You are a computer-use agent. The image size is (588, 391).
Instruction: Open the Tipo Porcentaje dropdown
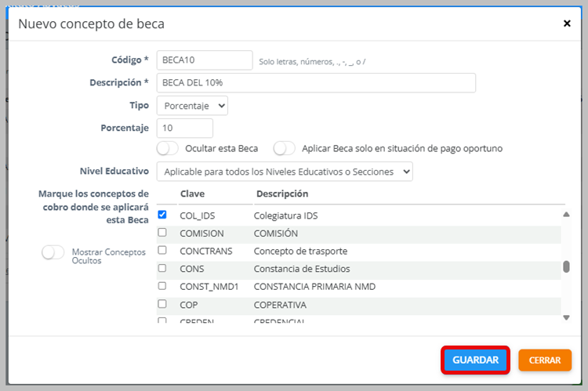tap(192, 105)
